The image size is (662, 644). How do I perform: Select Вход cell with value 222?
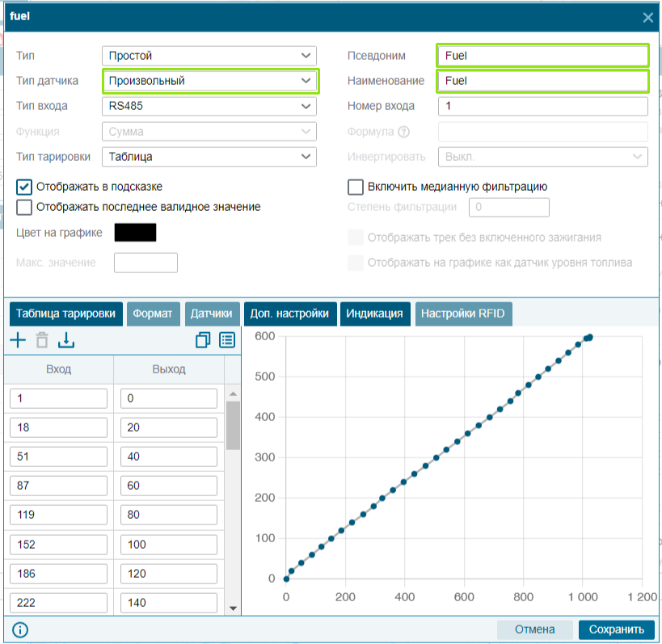click(58, 603)
